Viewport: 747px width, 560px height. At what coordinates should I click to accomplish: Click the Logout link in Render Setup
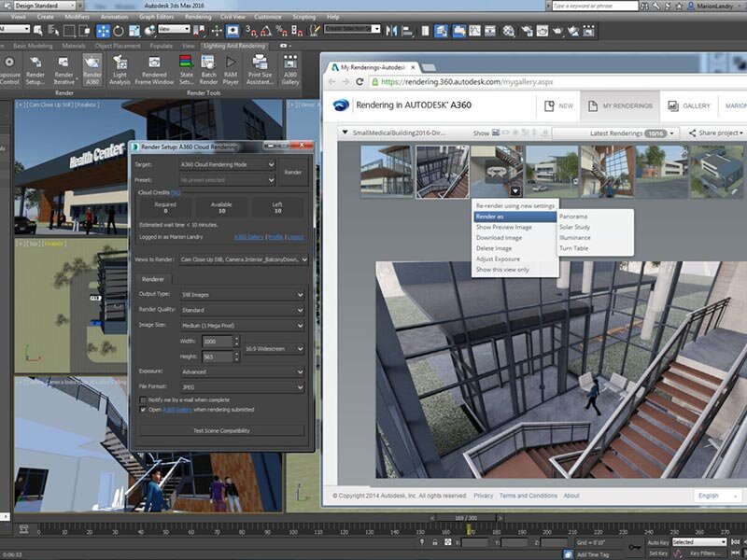point(296,236)
